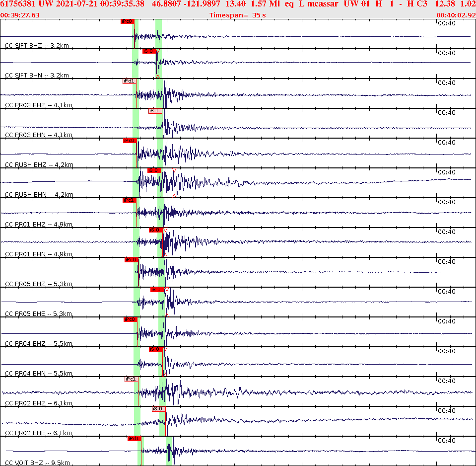Viewport: 476px width, 466px height.
Task: Click the start time 00:39:27.63 label
Action: (x=20, y=14)
